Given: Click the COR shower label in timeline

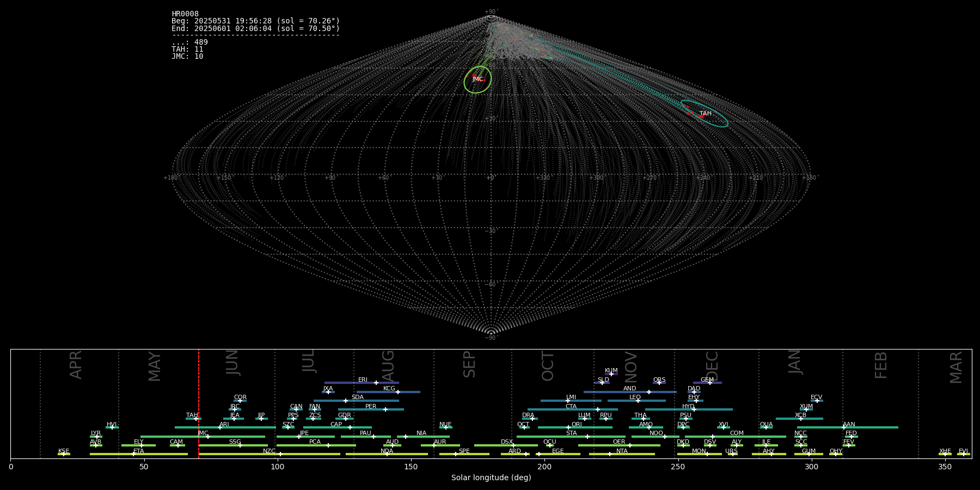Looking at the screenshot, I should pos(240,397).
